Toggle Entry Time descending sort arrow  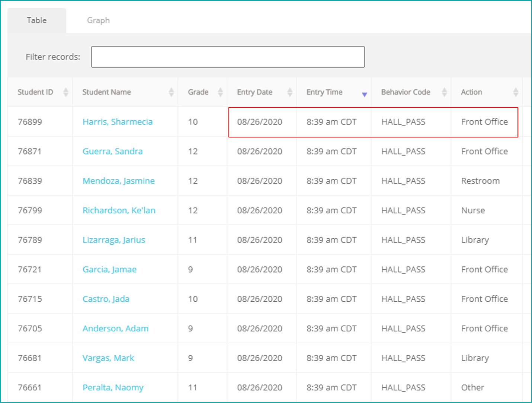pyautogui.click(x=364, y=95)
